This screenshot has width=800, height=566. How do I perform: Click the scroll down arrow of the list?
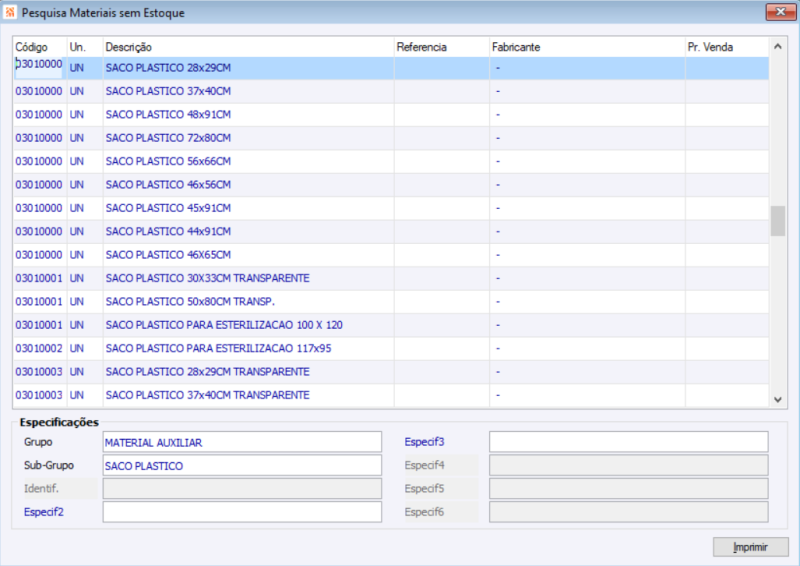(778, 400)
